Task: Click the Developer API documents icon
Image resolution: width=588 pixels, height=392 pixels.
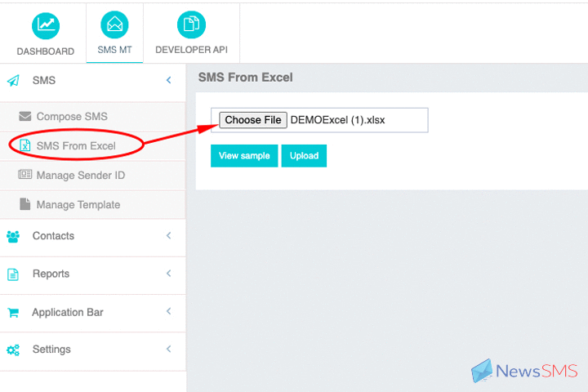Action: pos(191,24)
